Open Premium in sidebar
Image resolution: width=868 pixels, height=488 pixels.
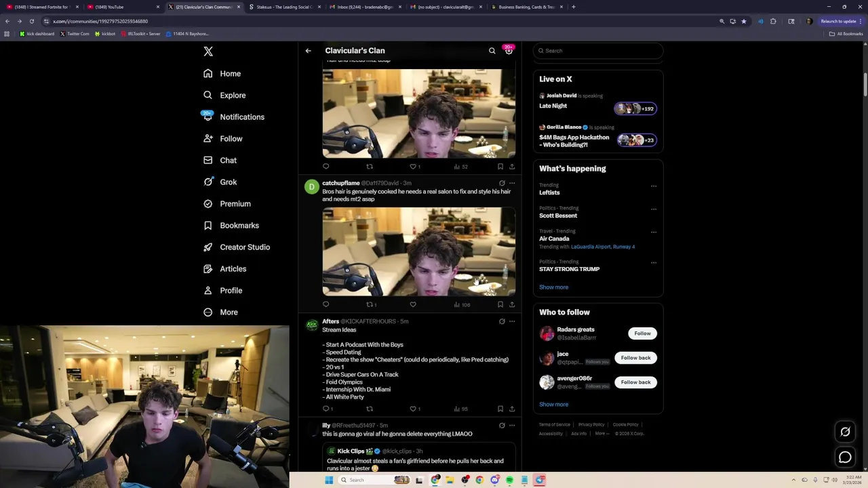click(x=227, y=203)
